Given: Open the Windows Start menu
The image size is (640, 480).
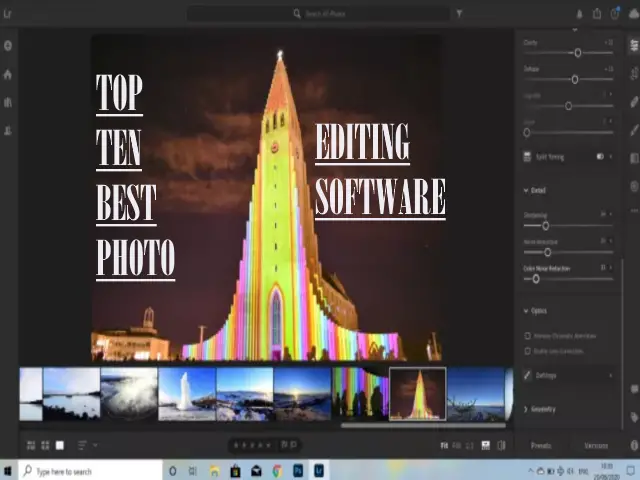Looking at the screenshot, I should (8, 471).
